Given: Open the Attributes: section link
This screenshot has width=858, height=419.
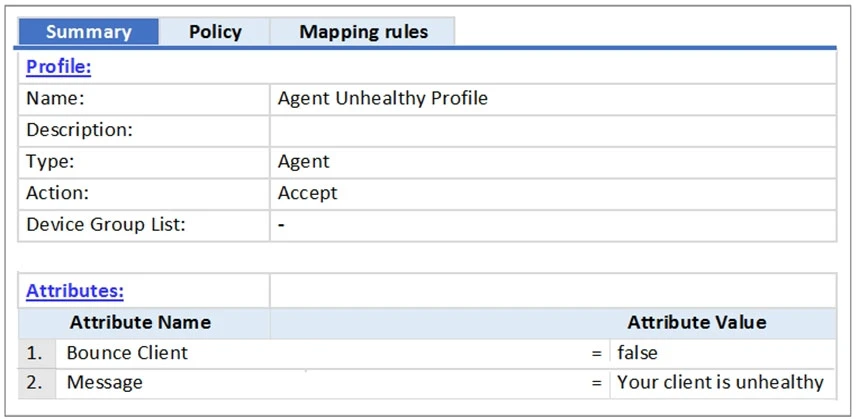Looking at the screenshot, I should (x=75, y=291).
